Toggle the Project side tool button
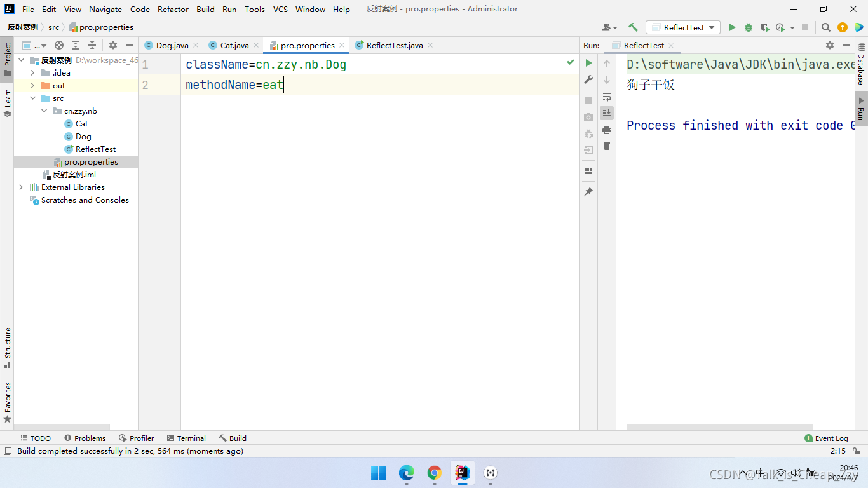Image resolution: width=868 pixels, height=488 pixels. pyautogui.click(x=7, y=59)
